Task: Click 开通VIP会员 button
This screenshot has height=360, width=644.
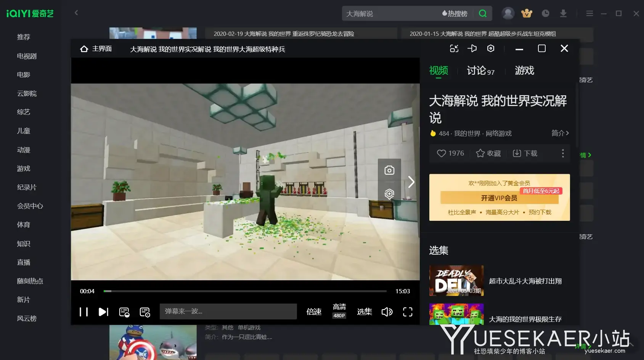Action: pyautogui.click(x=499, y=198)
